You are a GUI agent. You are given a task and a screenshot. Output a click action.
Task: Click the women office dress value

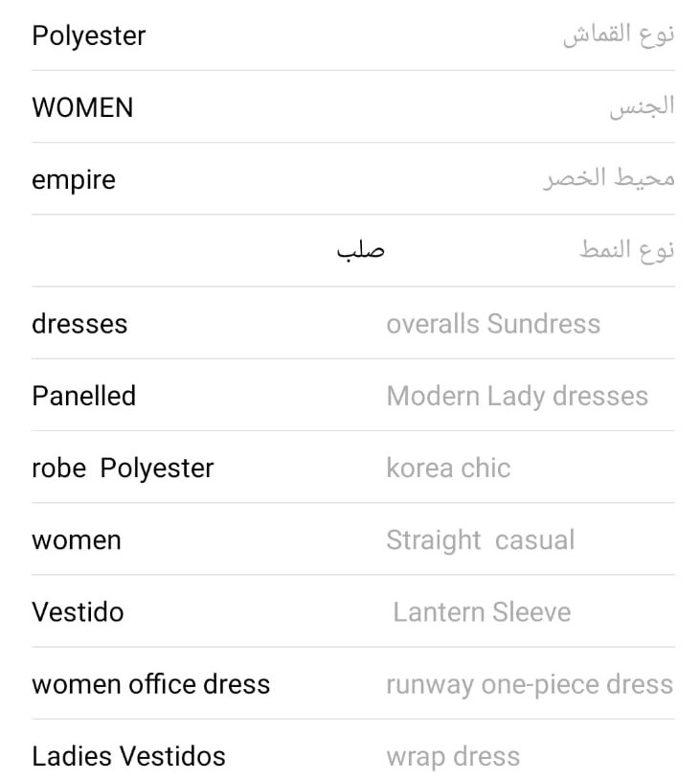pyautogui.click(x=151, y=684)
